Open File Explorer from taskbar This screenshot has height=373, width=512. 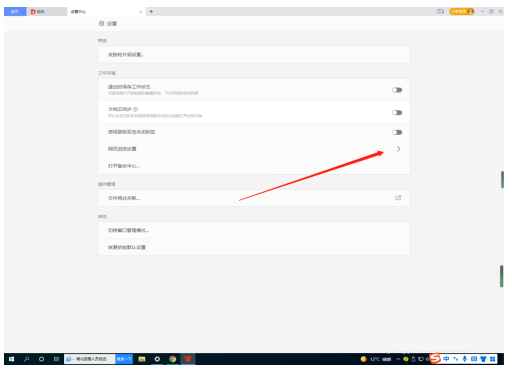tap(142, 359)
